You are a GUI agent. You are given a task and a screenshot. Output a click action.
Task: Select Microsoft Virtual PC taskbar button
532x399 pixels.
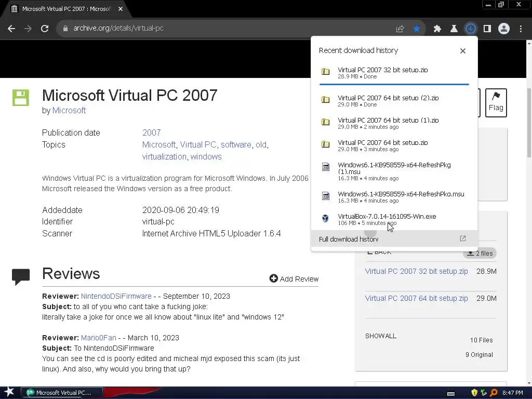pos(61,393)
